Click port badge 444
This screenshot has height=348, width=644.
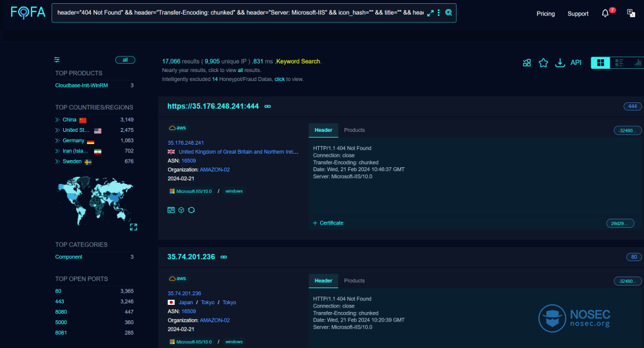tap(632, 106)
